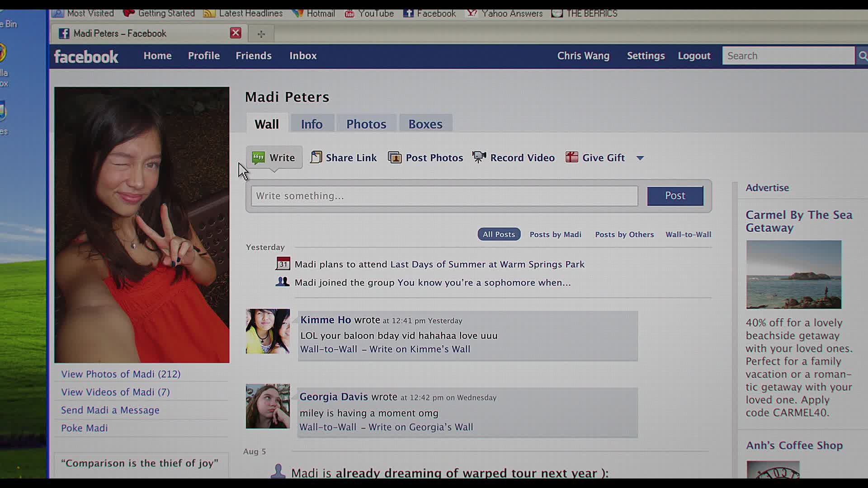Open the Wall tab

point(267,124)
